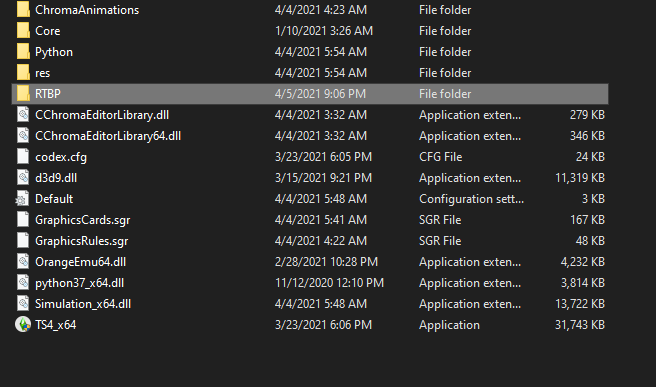This screenshot has width=656, height=387.
Task: Select the python37_x64.dll file name
Action: [x=79, y=283]
